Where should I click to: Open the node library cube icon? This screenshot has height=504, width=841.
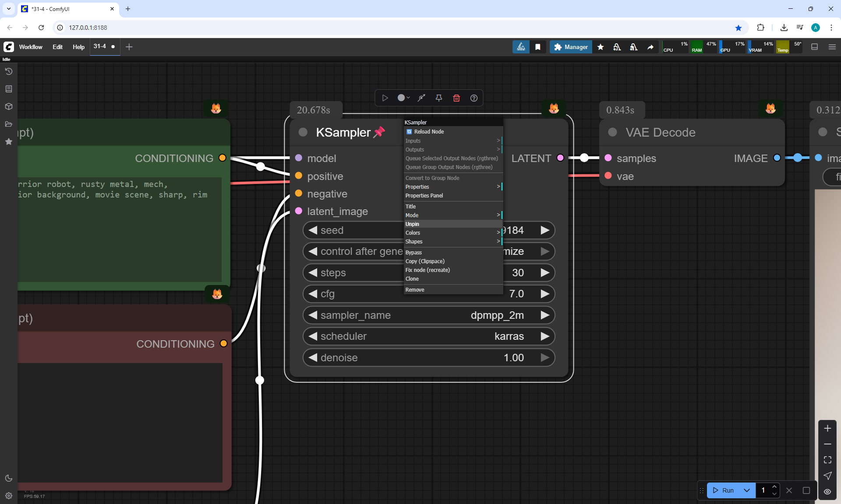coord(8,106)
